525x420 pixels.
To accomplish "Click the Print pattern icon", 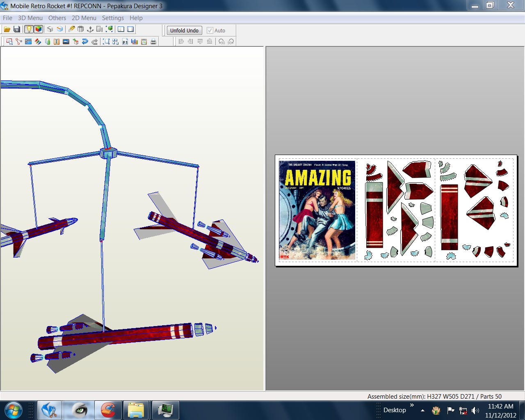I will pos(153,41).
